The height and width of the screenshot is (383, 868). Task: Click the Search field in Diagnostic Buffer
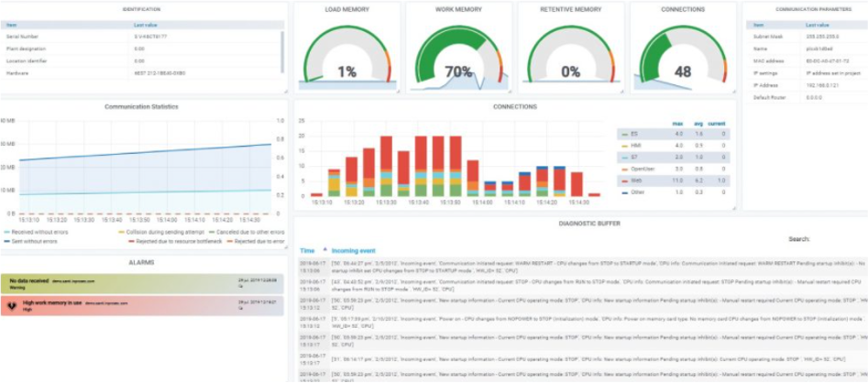[839, 239]
